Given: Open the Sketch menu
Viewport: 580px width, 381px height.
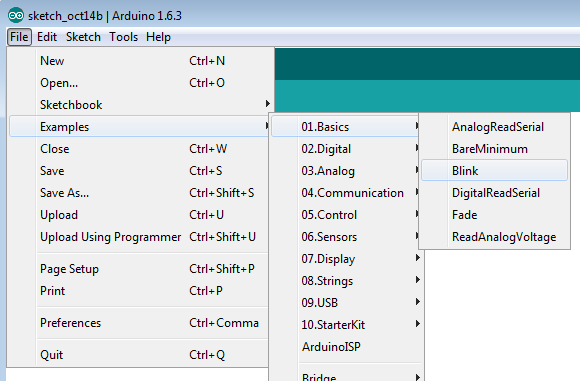Looking at the screenshot, I should (x=83, y=37).
